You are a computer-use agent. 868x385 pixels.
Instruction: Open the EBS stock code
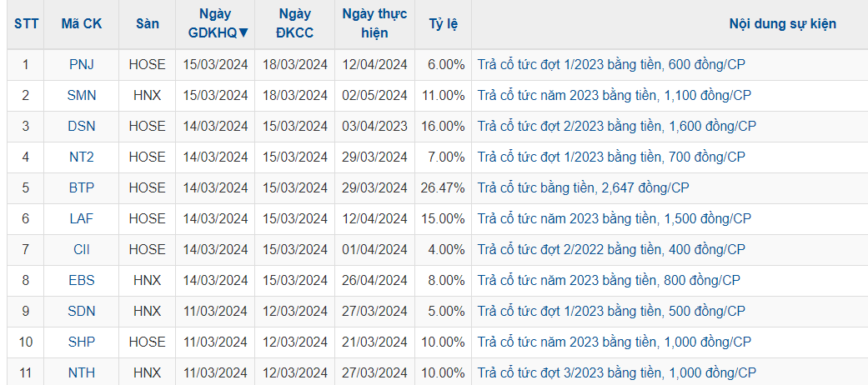[x=82, y=280]
